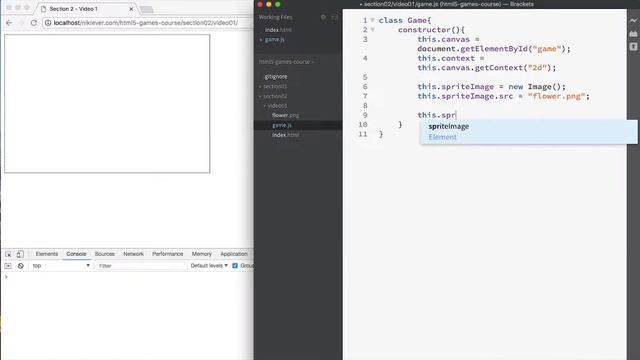Collapse class Game fold arrow on line 1

[372, 20]
